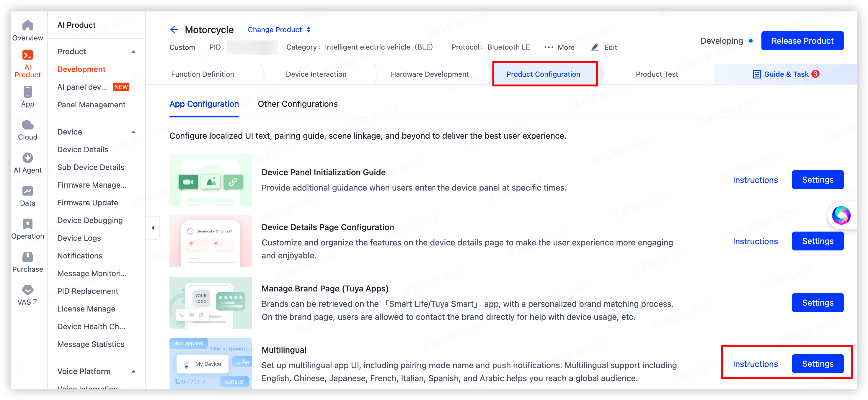Open Device Details in the sidebar
Viewport: 868px width, 400px height.
point(83,150)
